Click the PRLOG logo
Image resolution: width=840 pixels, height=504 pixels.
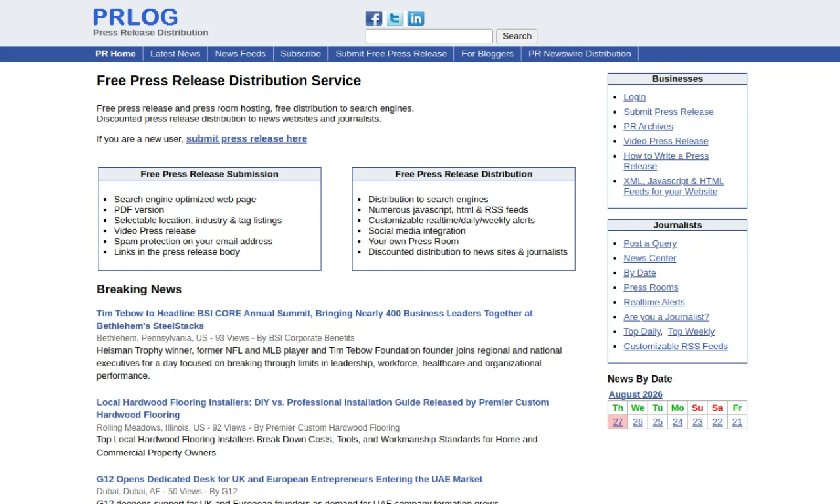(x=136, y=17)
